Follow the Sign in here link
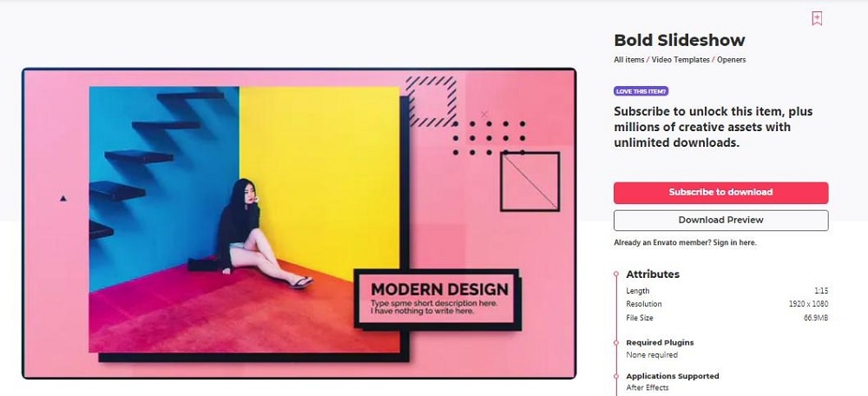The height and width of the screenshot is (396, 868). [x=733, y=242]
